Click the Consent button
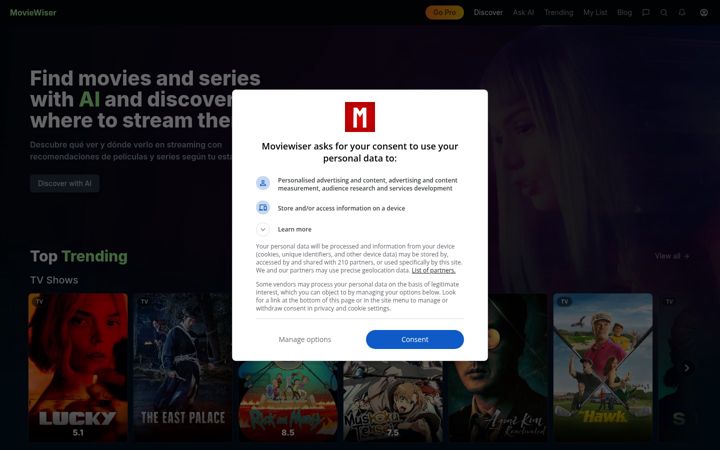The height and width of the screenshot is (450, 720). coord(415,339)
